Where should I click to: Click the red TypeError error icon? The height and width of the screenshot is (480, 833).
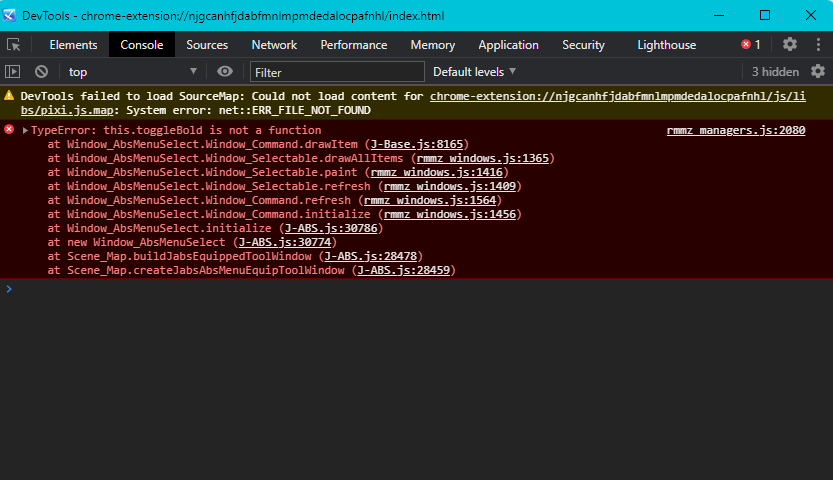click(9, 129)
